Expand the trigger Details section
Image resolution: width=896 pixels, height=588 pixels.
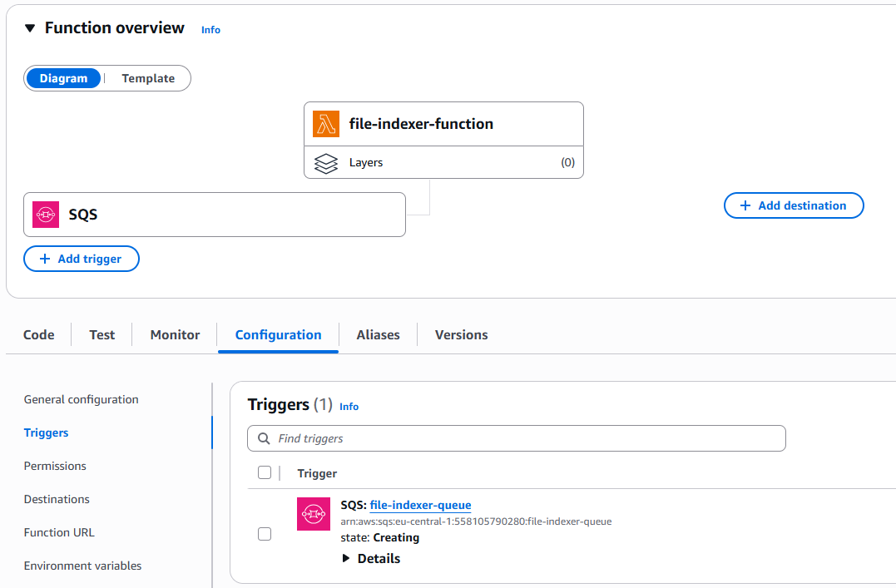[x=371, y=559]
